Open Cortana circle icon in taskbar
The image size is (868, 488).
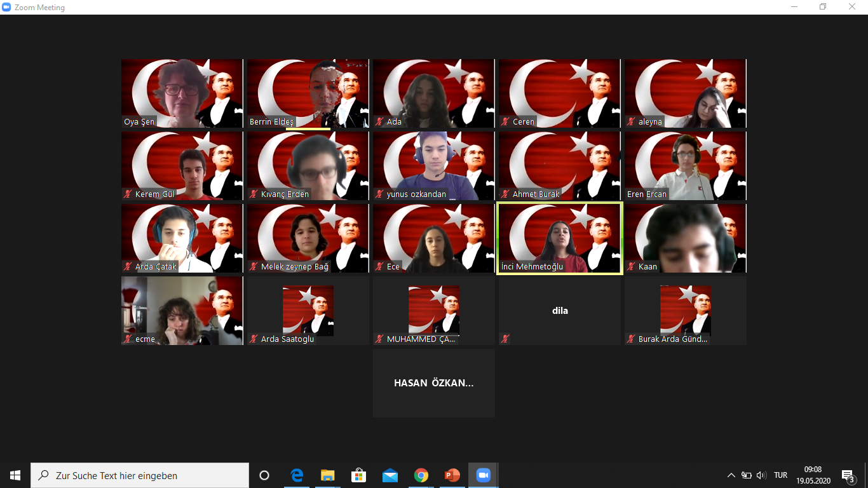tap(264, 475)
